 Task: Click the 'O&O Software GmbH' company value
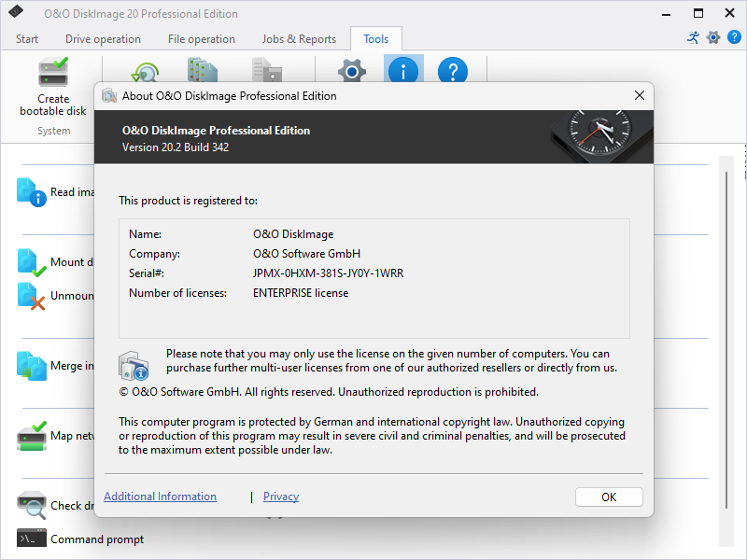[x=307, y=254]
